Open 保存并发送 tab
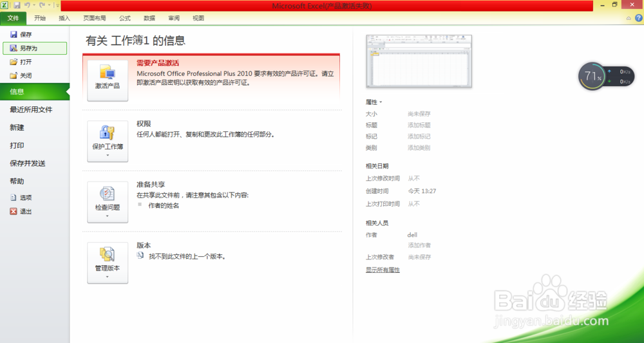The width and height of the screenshot is (644, 343). [x=28, y=163]
